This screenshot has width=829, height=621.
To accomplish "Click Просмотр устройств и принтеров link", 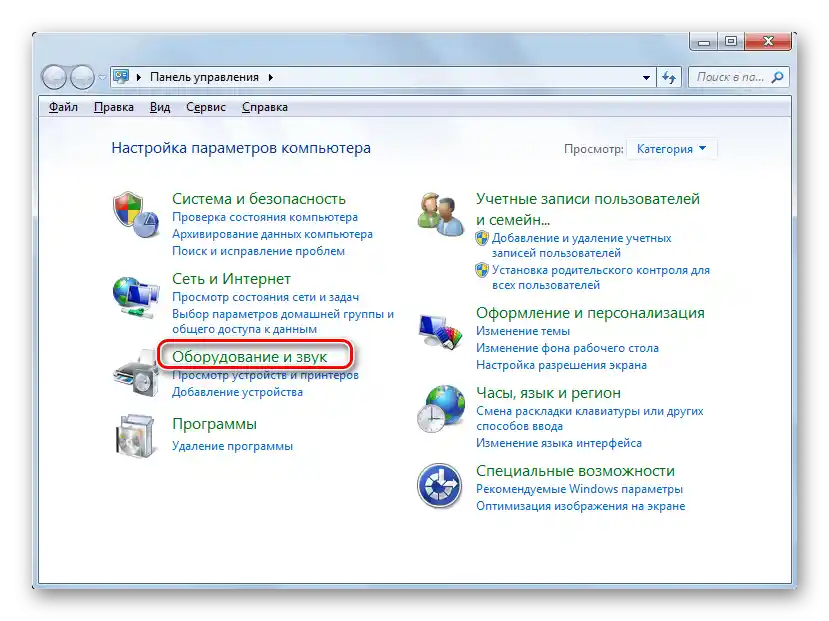I will pyautogui.click(x=265, y=375).
